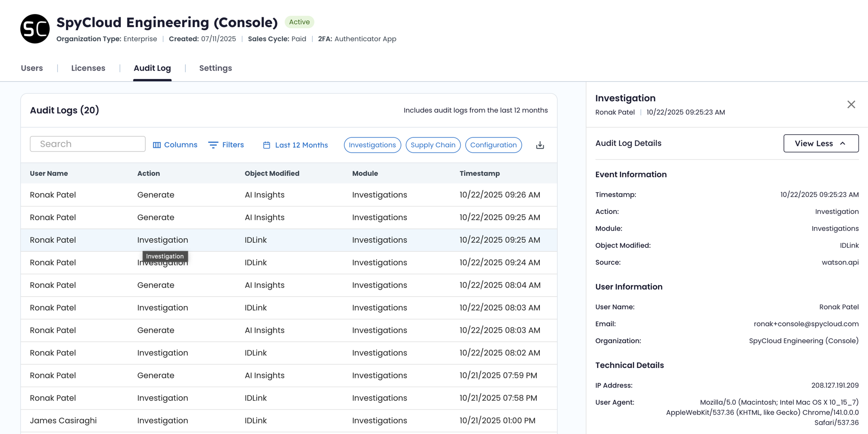
Task: Select the James Casiraghi audit row
Action: tap(289, 421)
